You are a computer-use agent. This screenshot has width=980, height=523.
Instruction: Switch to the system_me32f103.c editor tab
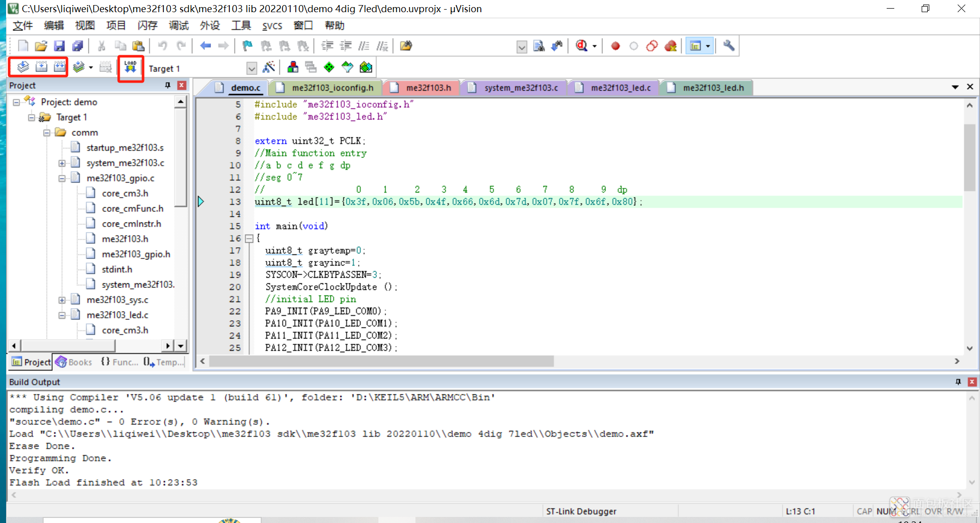tap(513, 88)
